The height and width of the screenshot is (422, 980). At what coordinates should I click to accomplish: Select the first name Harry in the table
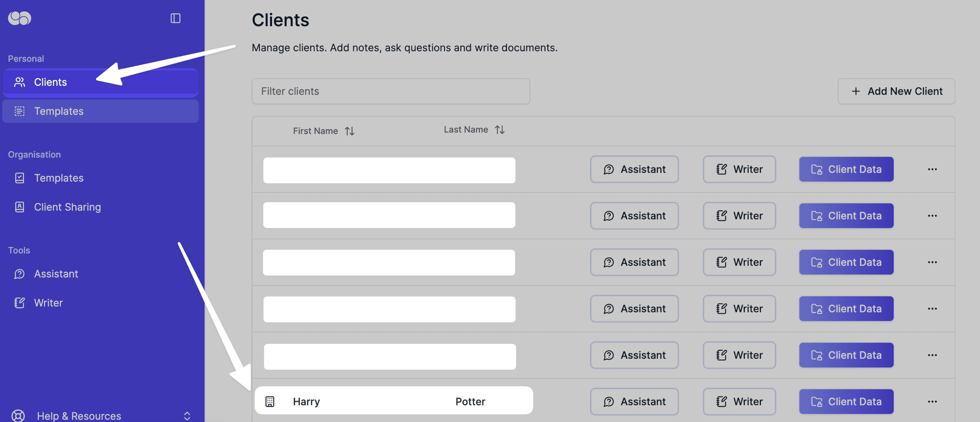[306, 402]
